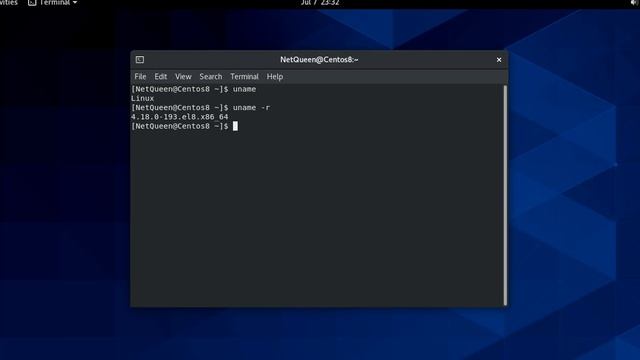This screenshot has width=640, height=360.
Task: Click the volume icon in top bar
Action: (635, 3)
